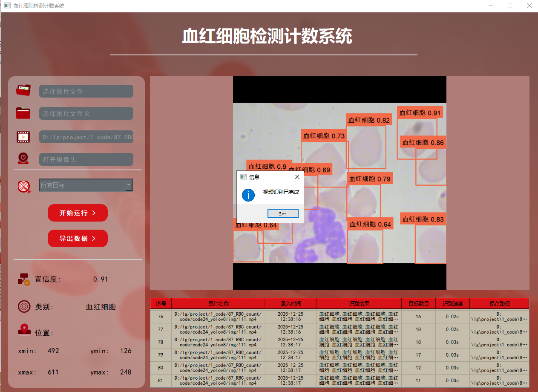The width and height of the screenshot is (538, 392).
Task: Select row number 80 in table
Action: [161, 368]
